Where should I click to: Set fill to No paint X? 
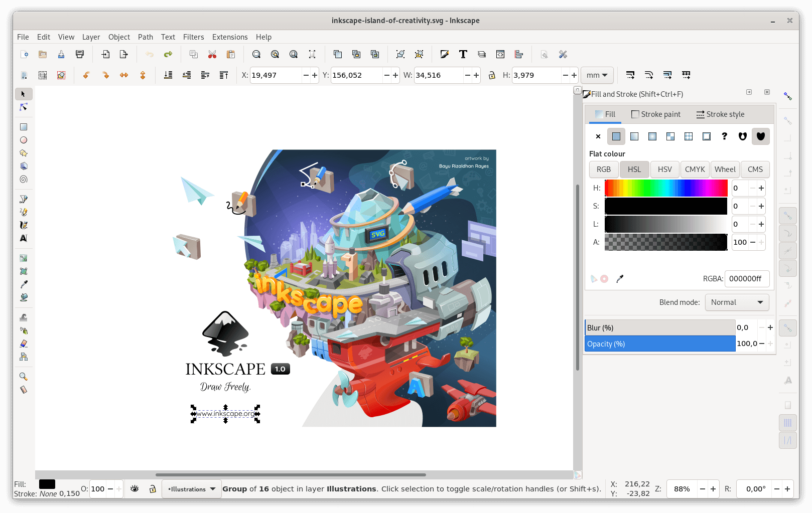pyautogui.click(x=598, y=136)
